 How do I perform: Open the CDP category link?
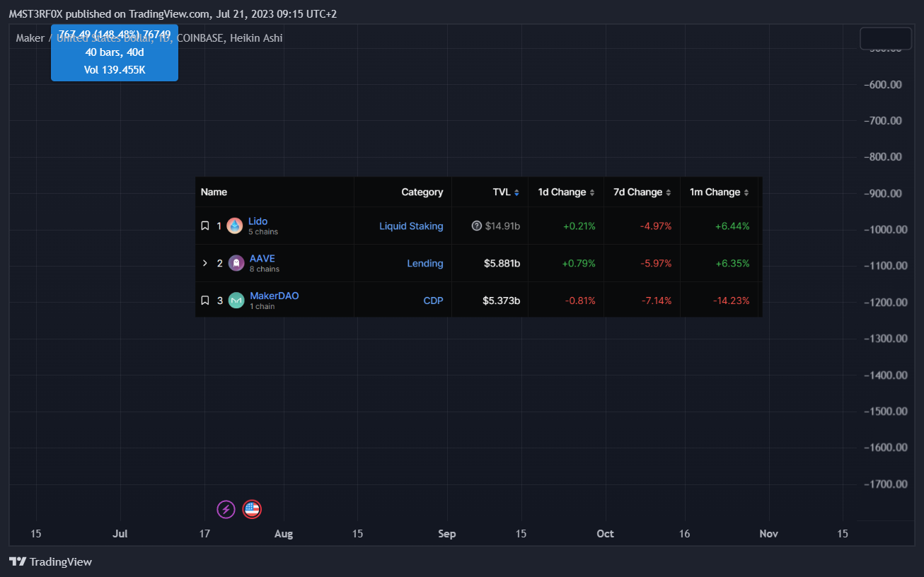[x=433, y=301]
